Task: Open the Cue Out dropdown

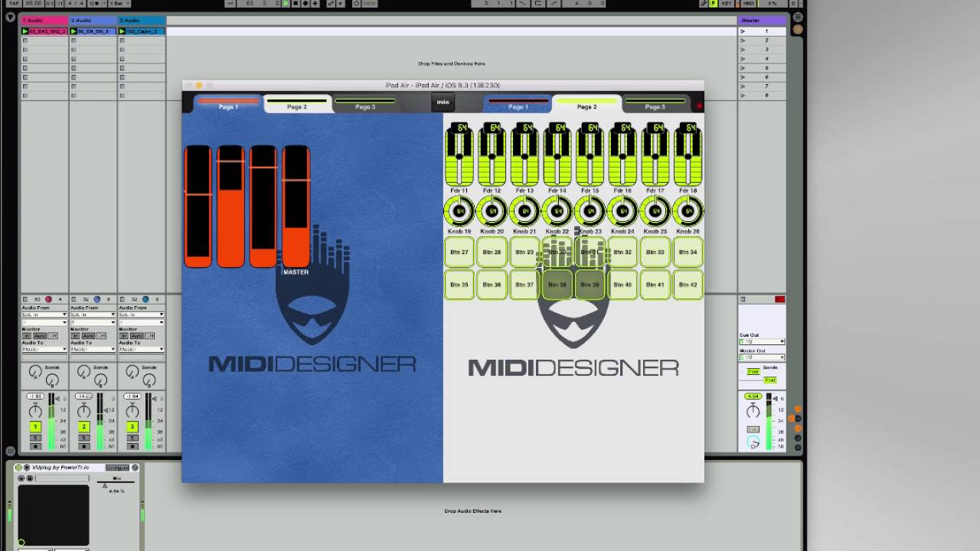Action: tap(762, 341)
